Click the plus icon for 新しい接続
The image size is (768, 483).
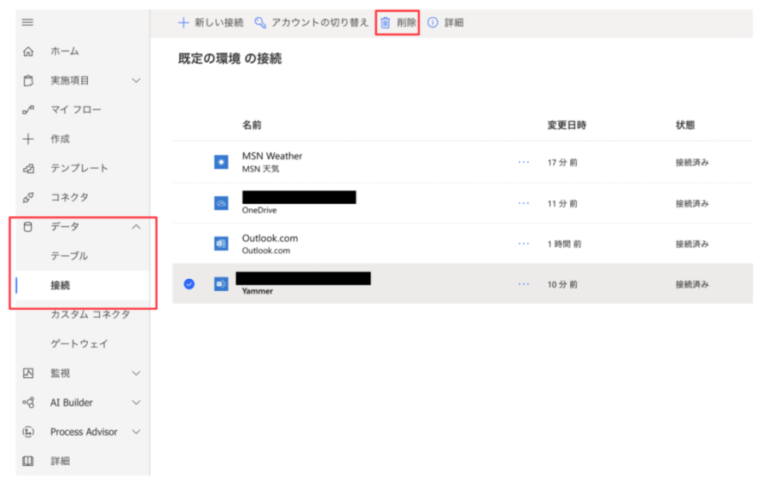pos(183,23)
